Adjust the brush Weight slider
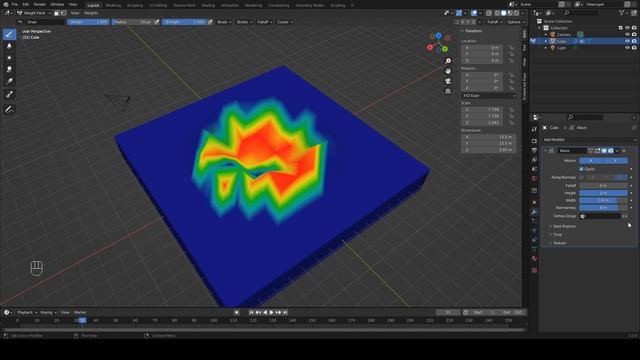The image size is (640, 360). click(x=89, y=22)
